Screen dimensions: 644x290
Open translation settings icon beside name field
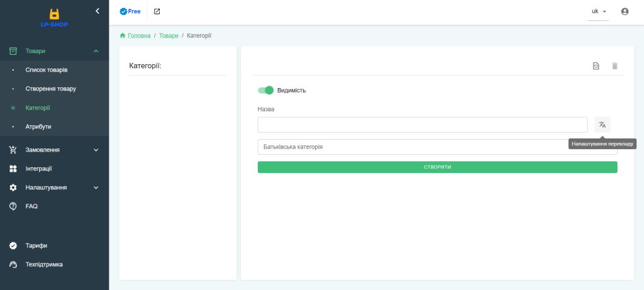click(x=602, y=125)
